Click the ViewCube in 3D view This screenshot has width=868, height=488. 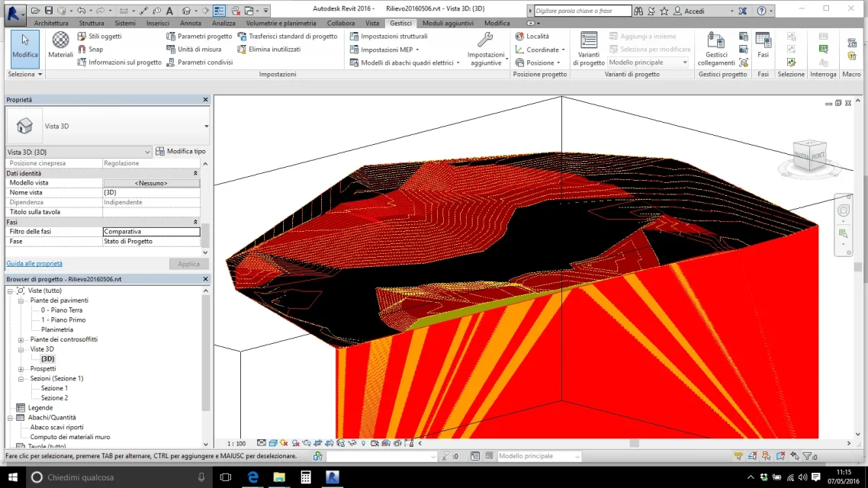coord(809,155)
